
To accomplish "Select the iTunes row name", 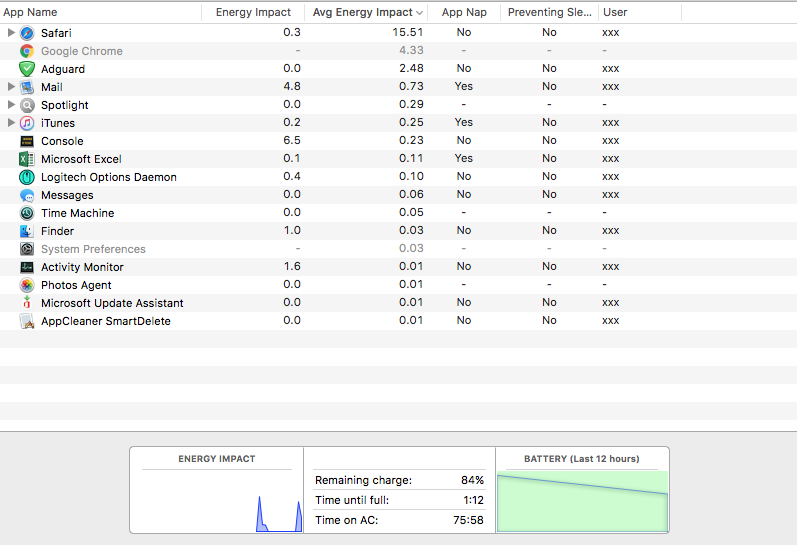I will [x=57, y=123].
